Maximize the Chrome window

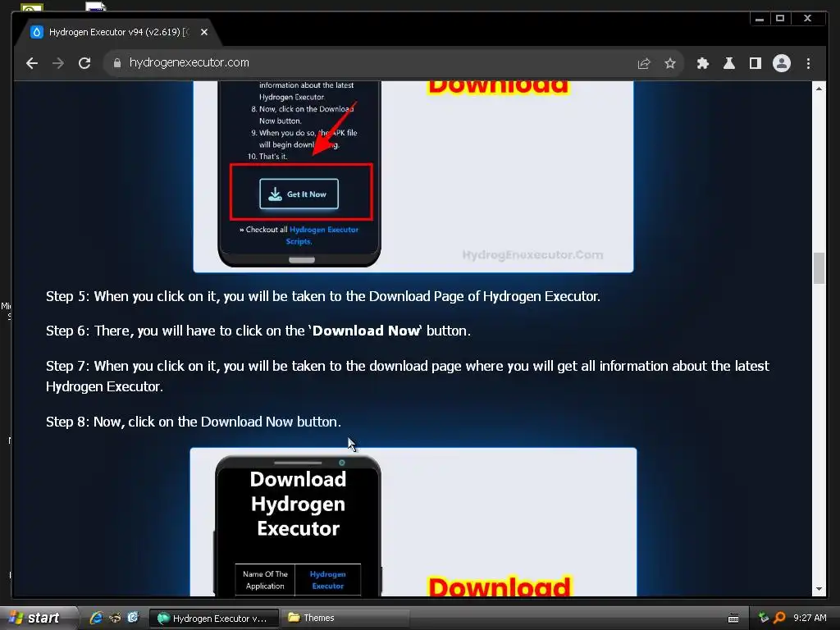[x=780, y=19]
